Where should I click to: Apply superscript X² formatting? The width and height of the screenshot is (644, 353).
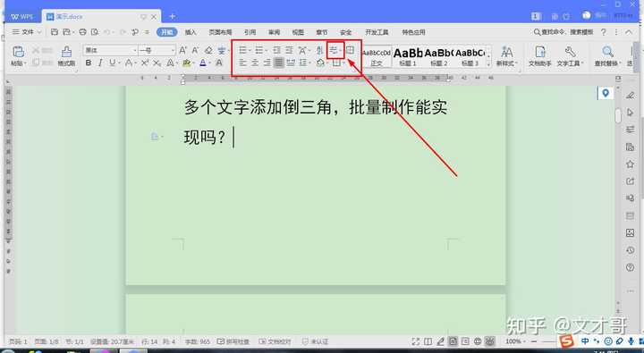click(145, 63)
